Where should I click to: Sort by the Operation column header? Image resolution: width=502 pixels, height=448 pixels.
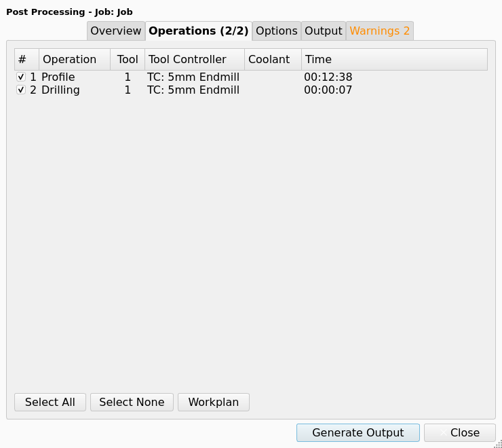coord(75,59)
